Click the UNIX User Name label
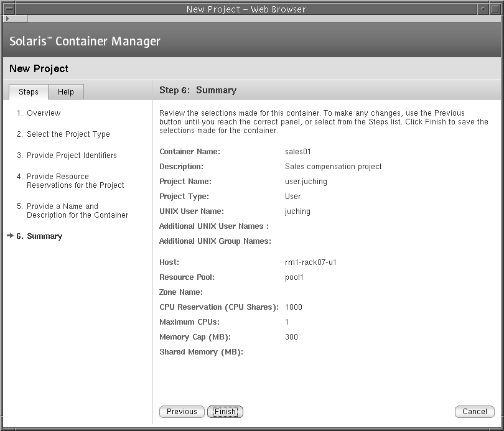Screen dimensions: 504x431 pos(192,211)
